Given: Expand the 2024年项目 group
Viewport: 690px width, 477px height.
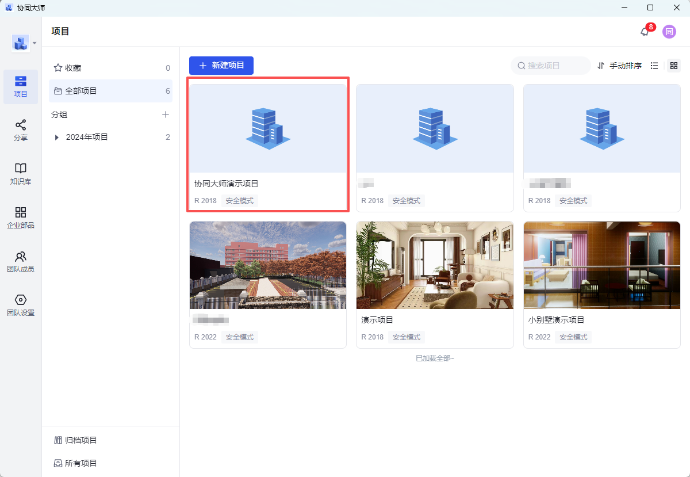Looking at the screenshot, I should click(x=57, y=137).
